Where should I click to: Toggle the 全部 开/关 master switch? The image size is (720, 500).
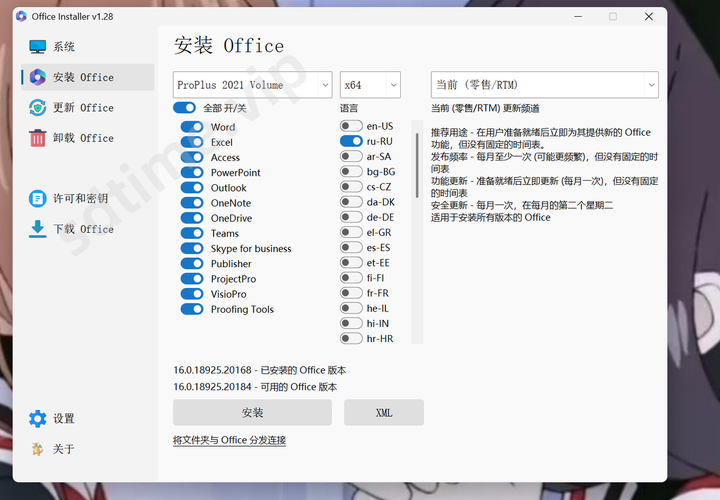pos(184,108)
